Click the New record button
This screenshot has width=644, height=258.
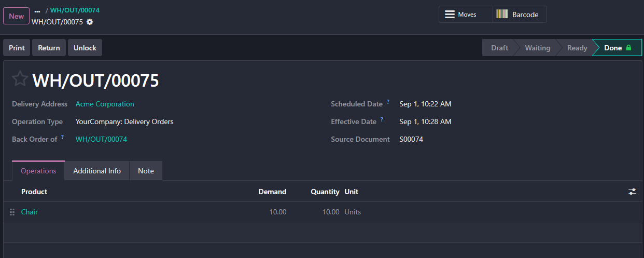[17, 16]
